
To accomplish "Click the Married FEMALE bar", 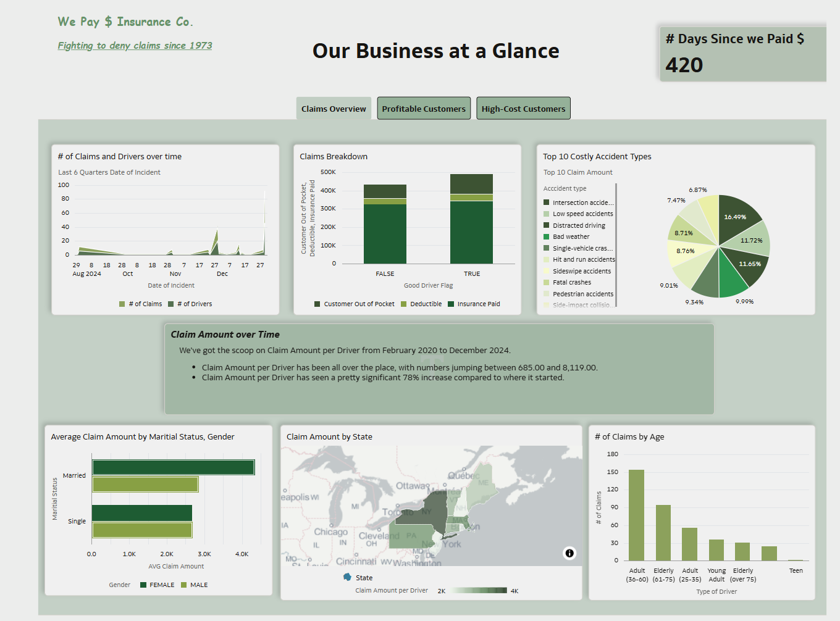I will 174,467.
